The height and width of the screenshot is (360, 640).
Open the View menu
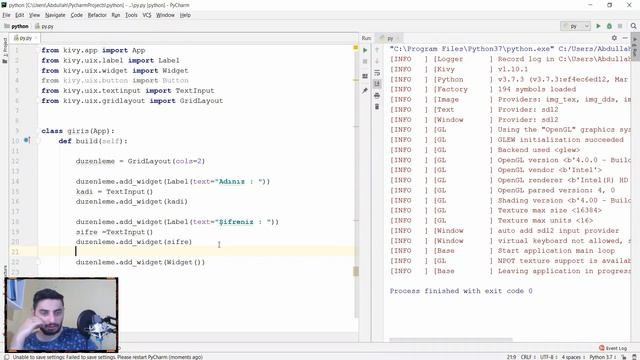[34, 15]
